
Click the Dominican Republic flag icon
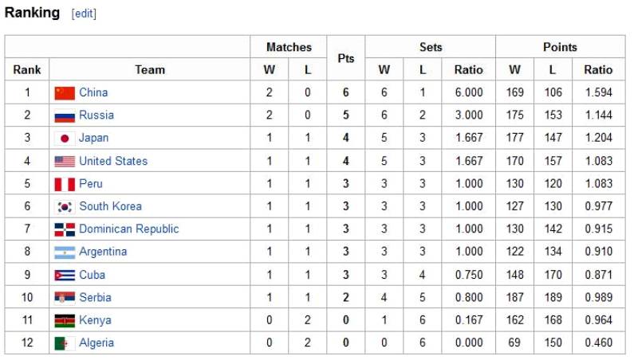pos(65,229)
